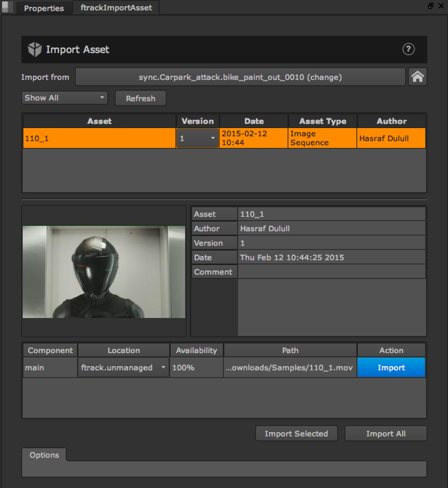Click the Path column header
Viewport: 448px width, 488px height.
tap(290, 350)
